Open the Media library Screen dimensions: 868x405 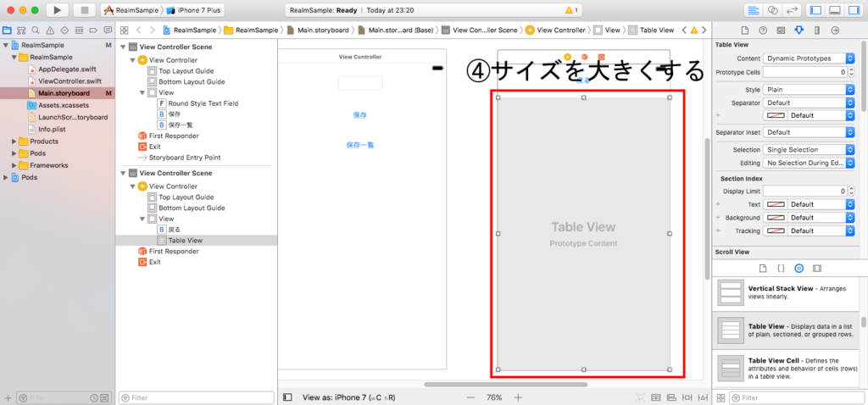(x=817, y=269)
